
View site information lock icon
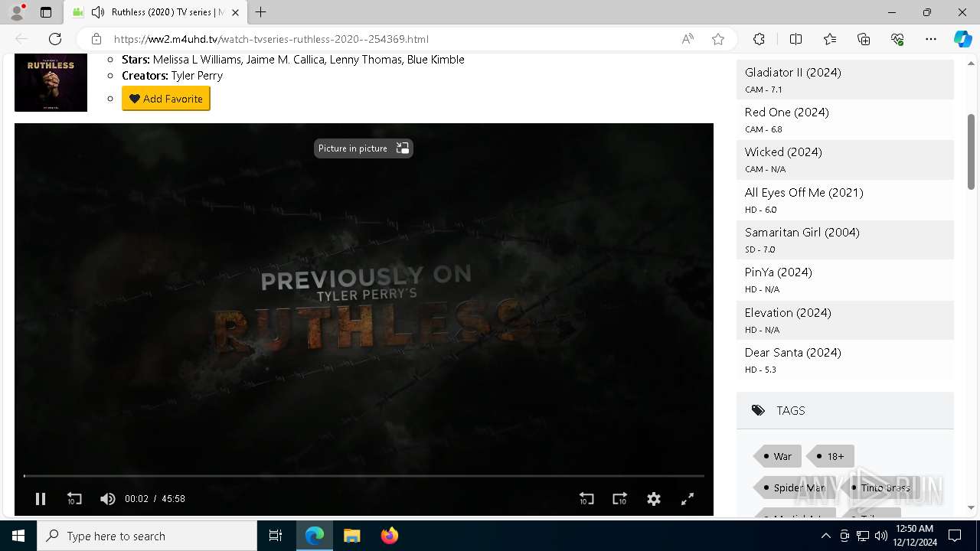coord(96,39)
